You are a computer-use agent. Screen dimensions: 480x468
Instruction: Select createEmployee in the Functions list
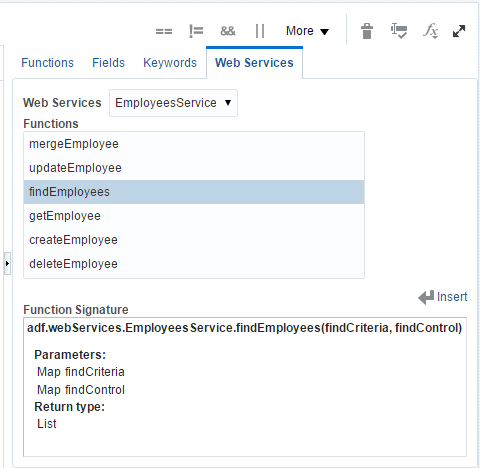point(194,240)
